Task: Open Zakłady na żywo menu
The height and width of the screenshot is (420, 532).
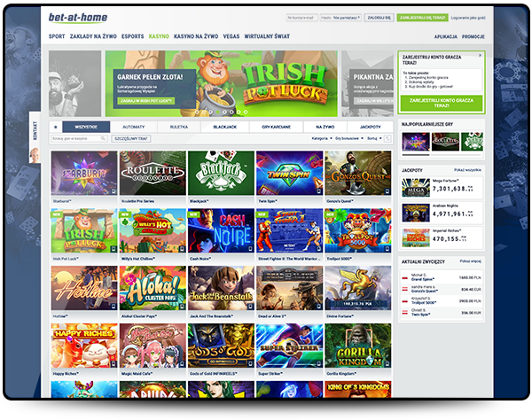Action: (93, 36)
